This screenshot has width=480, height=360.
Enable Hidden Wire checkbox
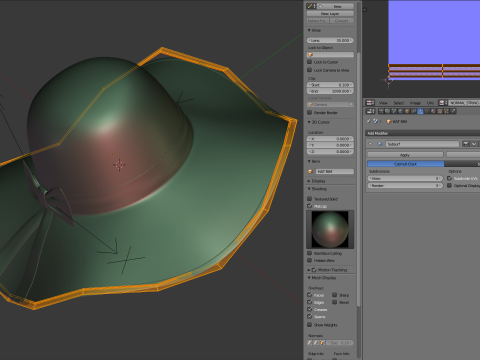click(309, 260)
